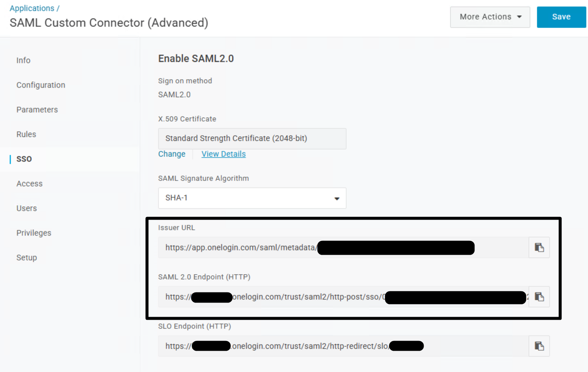Click the Issuer URL field
The width and height of the screenshot is (588, 372).
[x=239, y=248]
